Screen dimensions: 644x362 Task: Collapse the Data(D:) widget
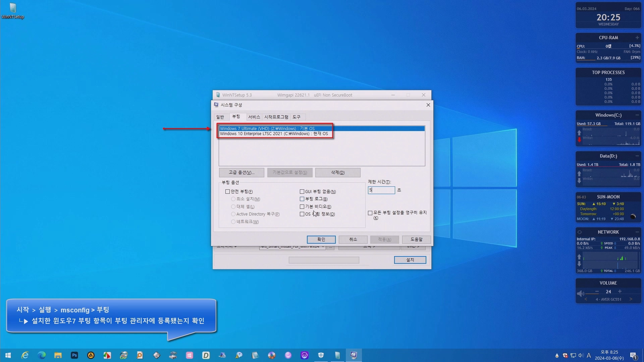pos(637,156)
